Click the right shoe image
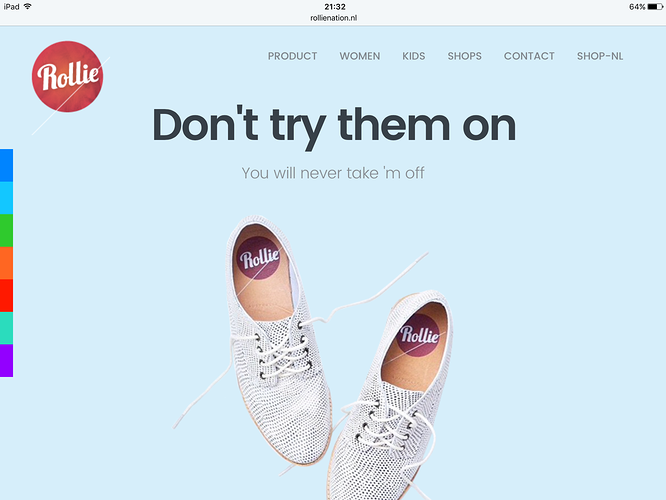 click(x=389, y=395)
